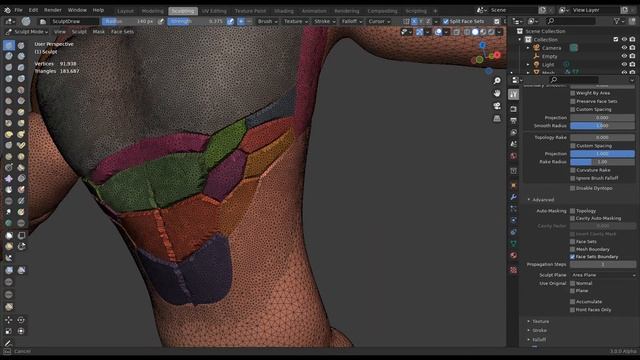Open the File menu
The height and width of the screenshot is (360, 640).
18,10
